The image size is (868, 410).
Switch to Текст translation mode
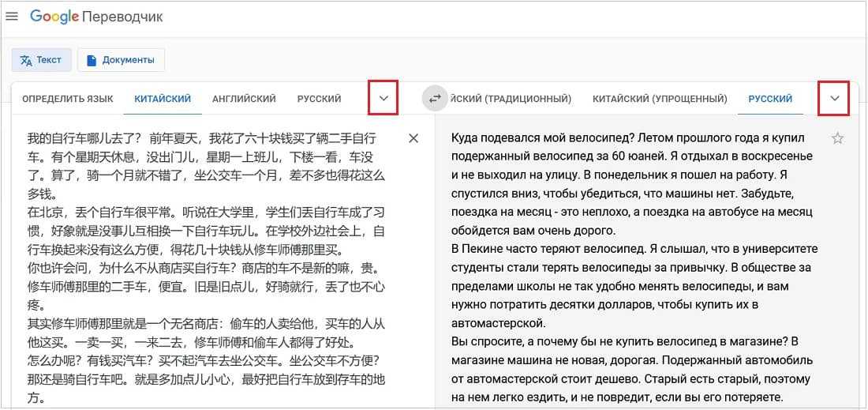pyautogui.click(x=41, y=60)
